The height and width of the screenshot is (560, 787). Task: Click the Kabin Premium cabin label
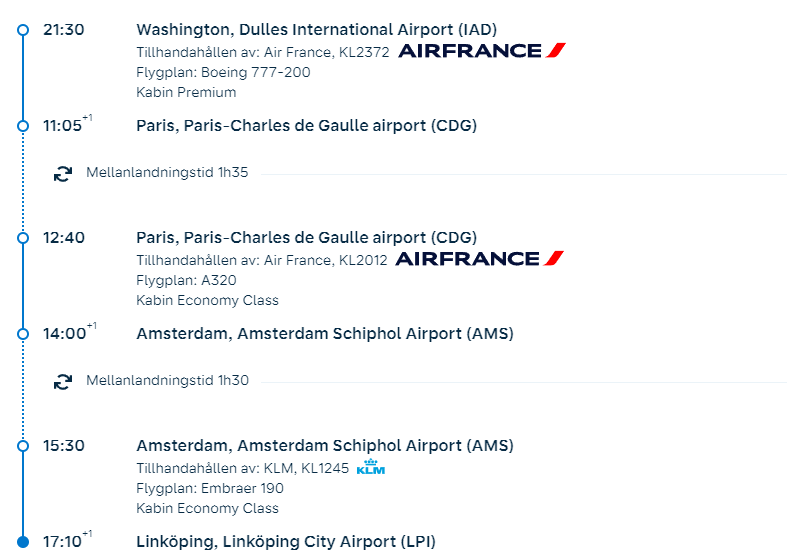(186, 92)
